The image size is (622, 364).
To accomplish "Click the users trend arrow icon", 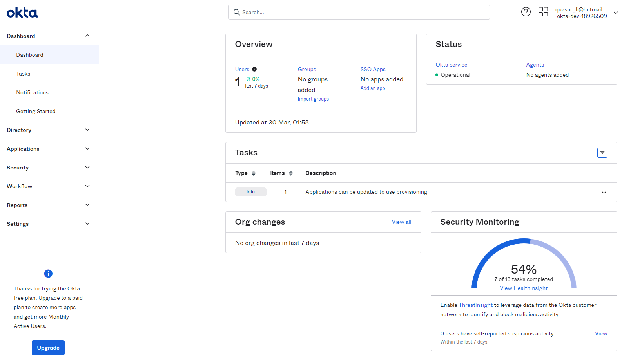I will click(248, 79).
